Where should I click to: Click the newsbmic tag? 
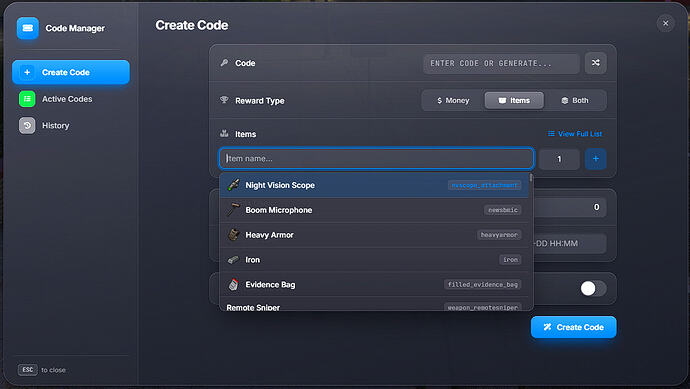pyautogui.click(x=503, y=210)
